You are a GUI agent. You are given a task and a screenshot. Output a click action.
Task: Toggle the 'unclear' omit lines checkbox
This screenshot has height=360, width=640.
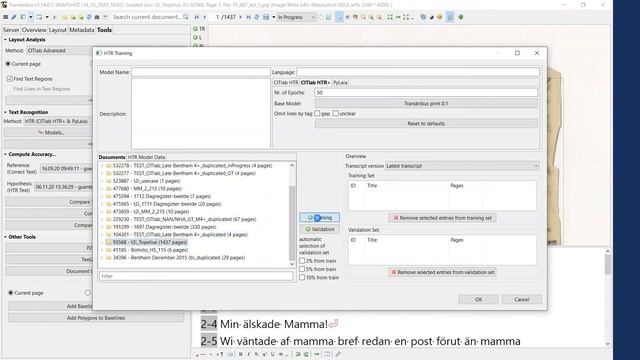point(336,113)
